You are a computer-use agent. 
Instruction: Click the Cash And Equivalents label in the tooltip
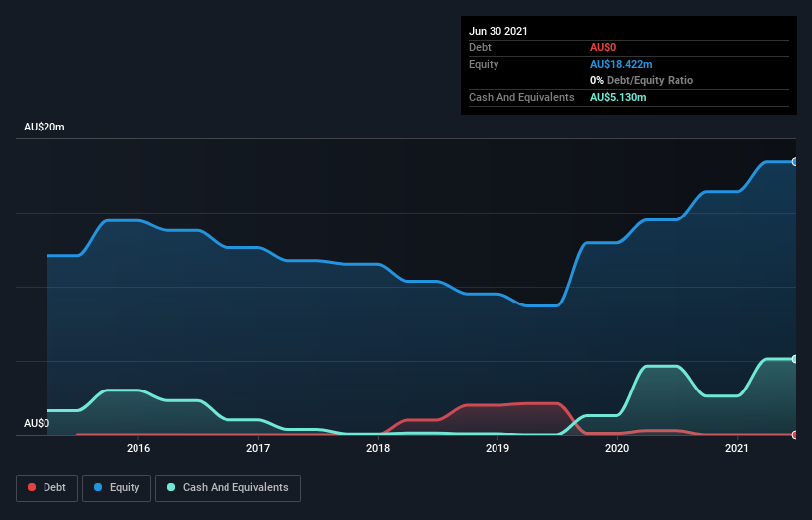tap(521, 97)
